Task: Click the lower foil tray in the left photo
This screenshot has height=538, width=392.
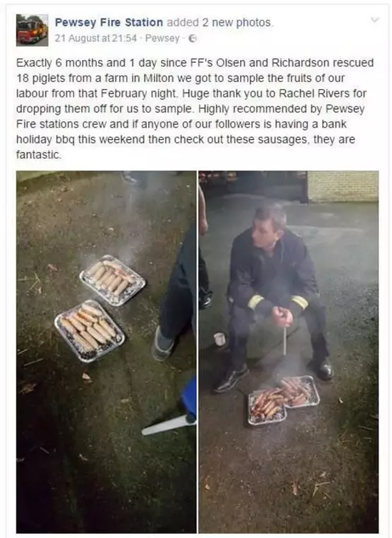Action: click(89, 331)
